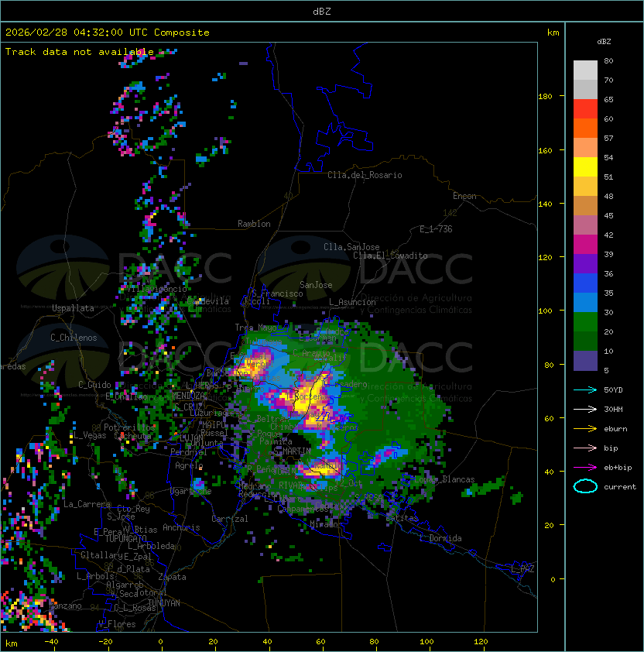Click the 'Villavicencio' map label
Viewport: 644px width, 652px height.
pos(157,289)
